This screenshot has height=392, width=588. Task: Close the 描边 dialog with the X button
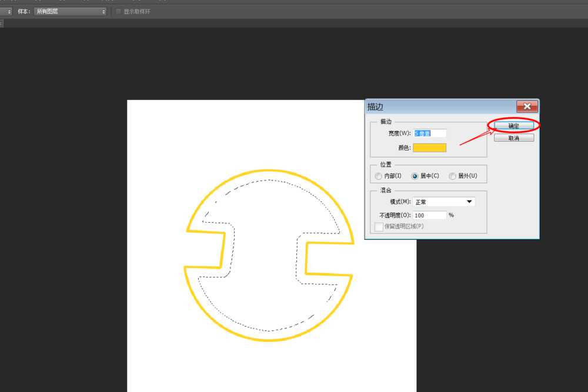[527, 106]
